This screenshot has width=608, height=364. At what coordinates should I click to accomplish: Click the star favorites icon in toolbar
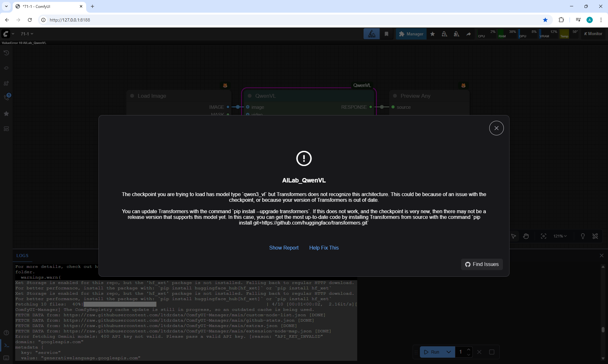(432, 34)
